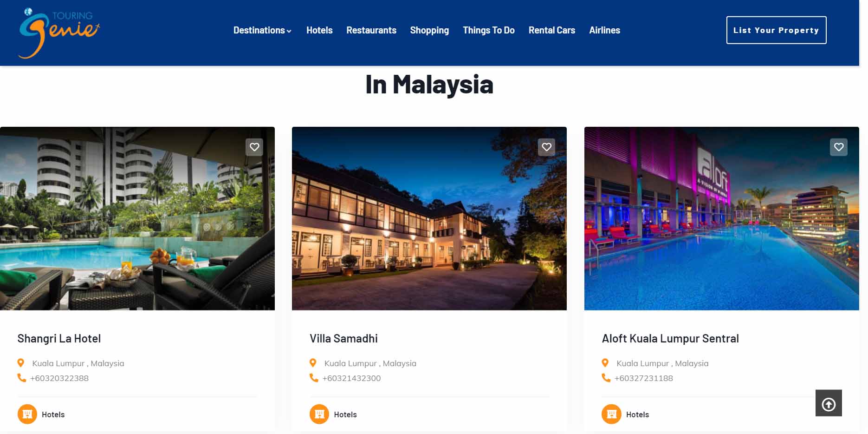Navigate to the Airlines page
The image size is (868, 434).
click(604, 30)
